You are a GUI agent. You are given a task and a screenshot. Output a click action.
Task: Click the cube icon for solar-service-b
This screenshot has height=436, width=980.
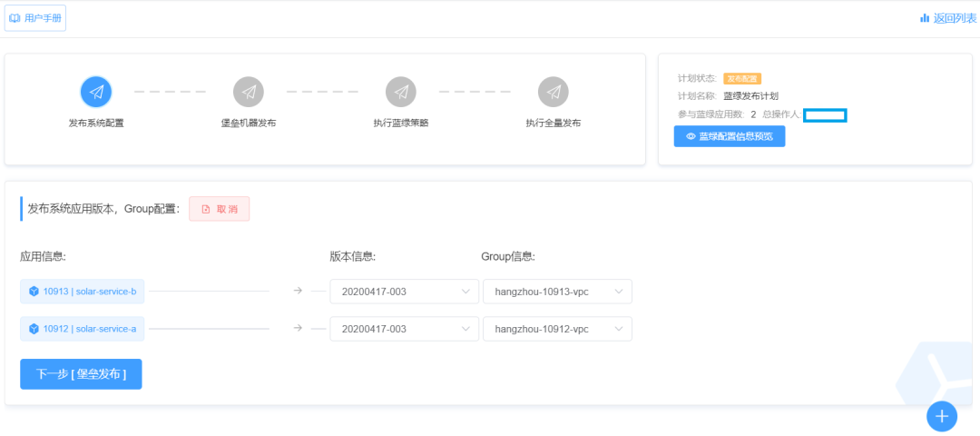[x=34, y=292]
